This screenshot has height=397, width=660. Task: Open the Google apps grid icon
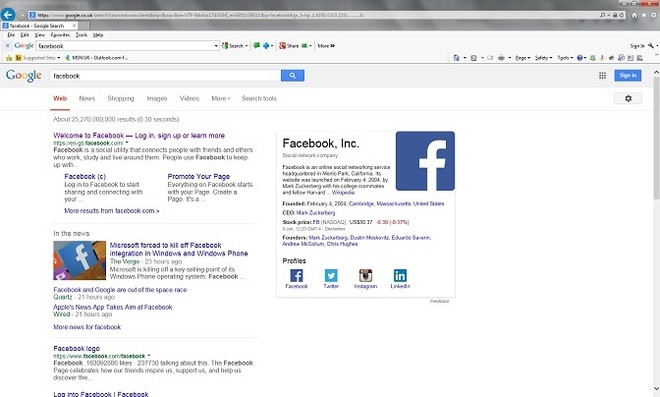[x=602, y=75]
